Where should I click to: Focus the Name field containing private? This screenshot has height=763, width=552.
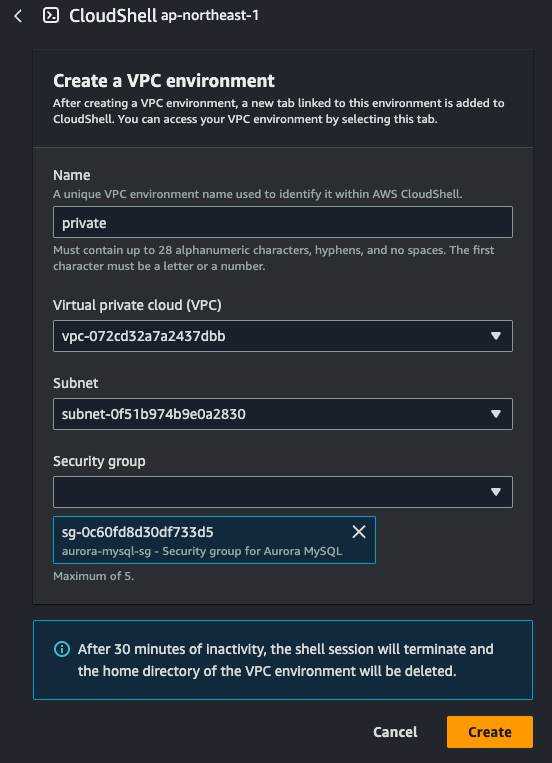[283, 222]
